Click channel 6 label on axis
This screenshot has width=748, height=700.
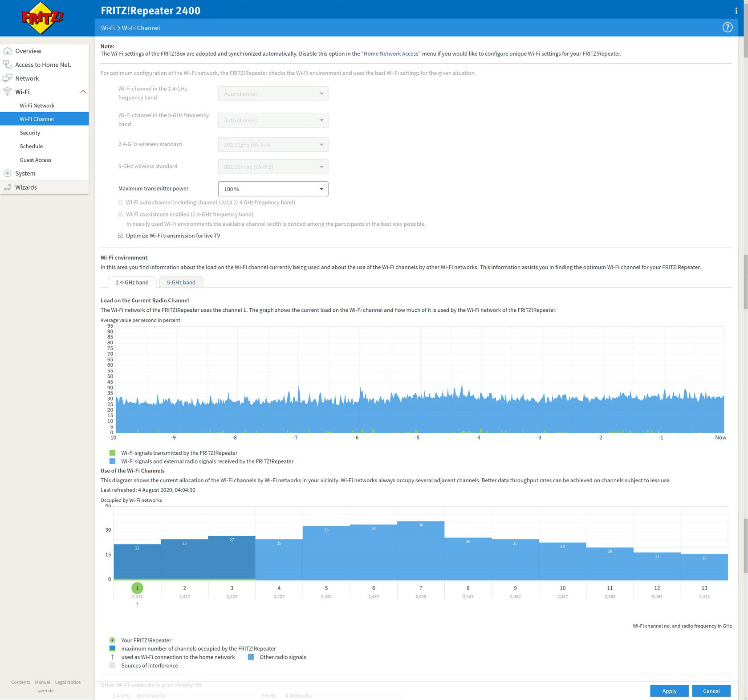(x=374, y=588)
